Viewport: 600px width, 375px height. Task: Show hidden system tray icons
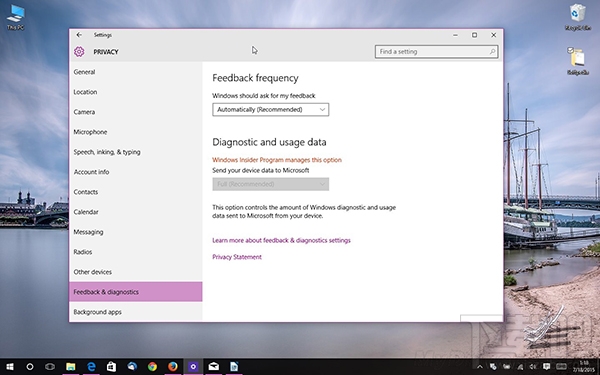coord(480,367)
